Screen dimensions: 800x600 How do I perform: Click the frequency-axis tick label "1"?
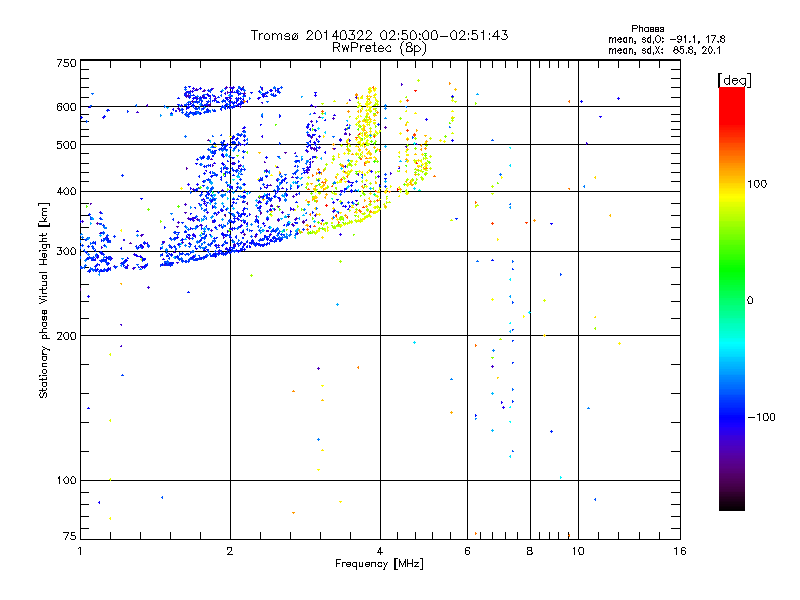click(x=80, y=551)
